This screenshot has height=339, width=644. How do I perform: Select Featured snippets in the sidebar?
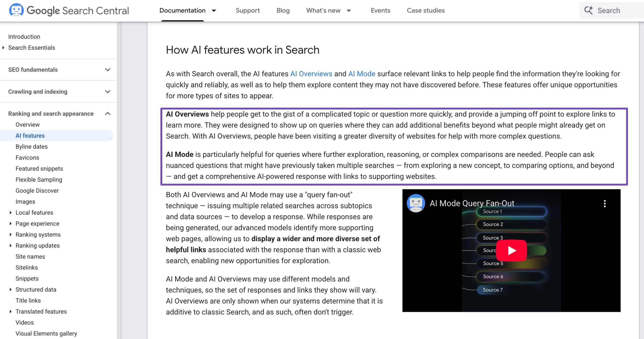(x=39, y=168)
